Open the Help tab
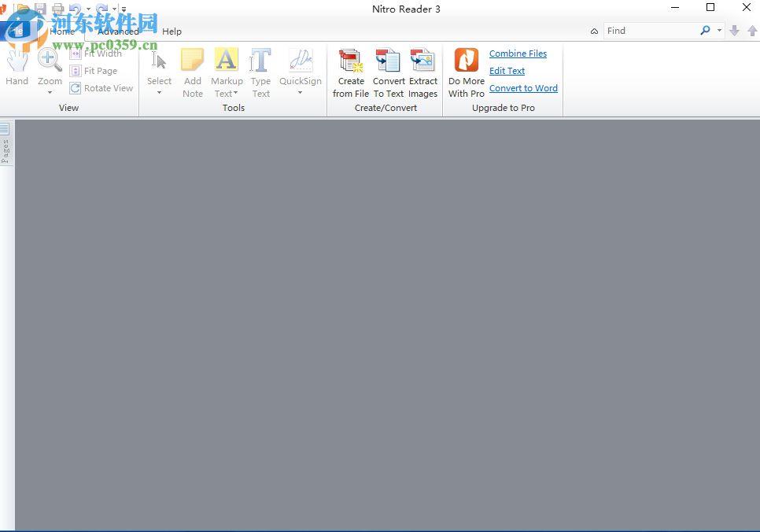The image size is (760, 532). pyautogui.click(x=172, y=31)
